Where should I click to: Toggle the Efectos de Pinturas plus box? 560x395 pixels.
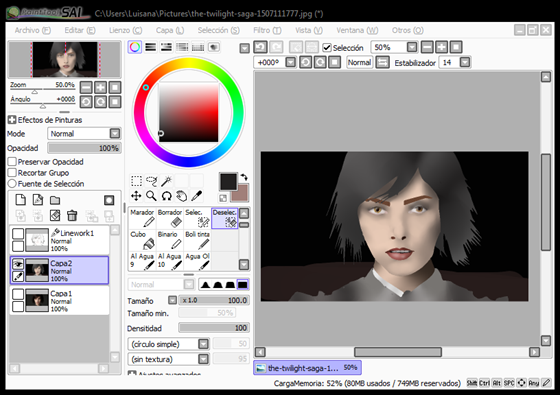point(12,120)
